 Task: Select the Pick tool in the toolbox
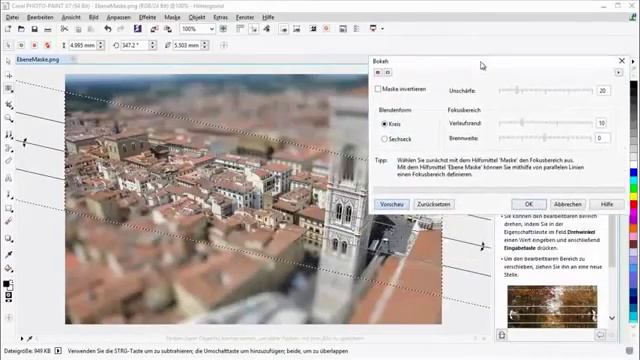tap(9, 61)
